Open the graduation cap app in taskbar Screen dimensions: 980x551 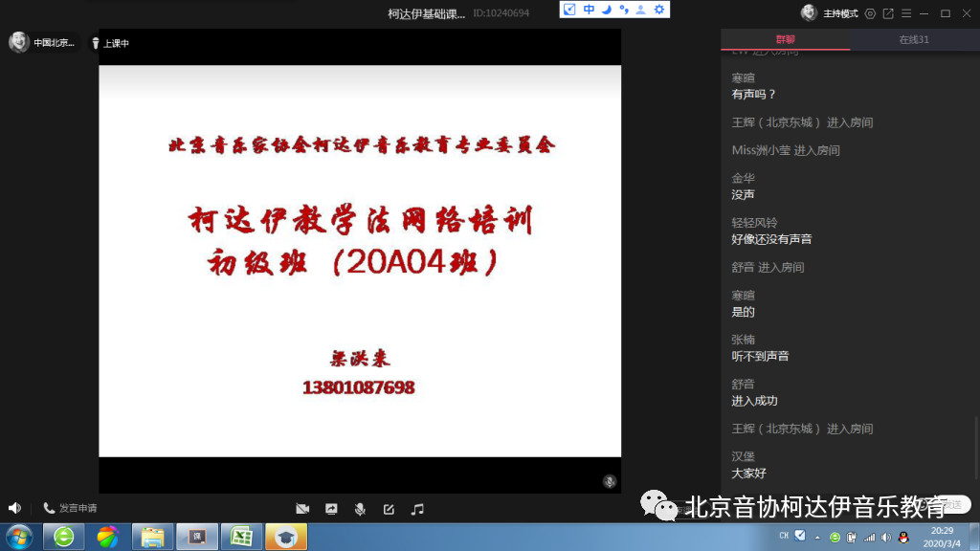[x=285, y=538]
